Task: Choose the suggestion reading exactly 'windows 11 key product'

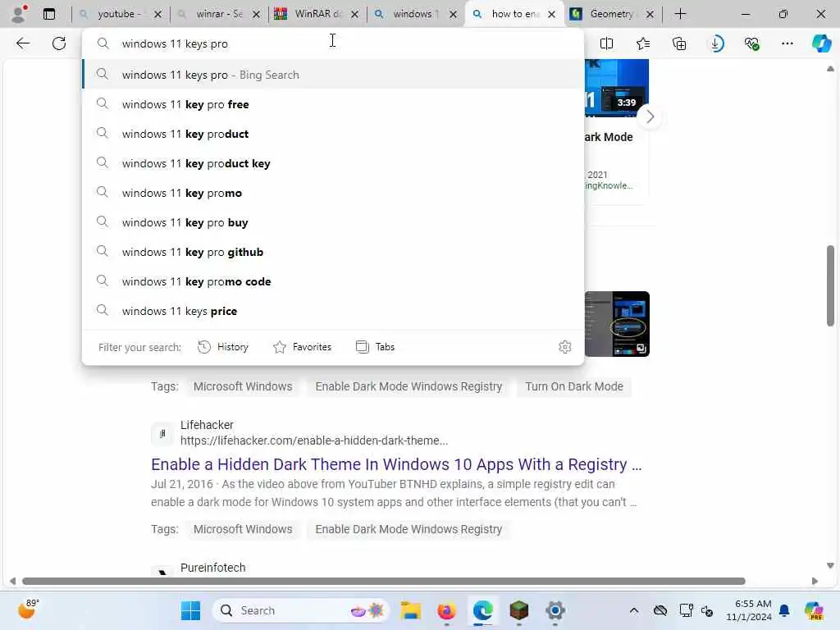Action: [333, 134]
